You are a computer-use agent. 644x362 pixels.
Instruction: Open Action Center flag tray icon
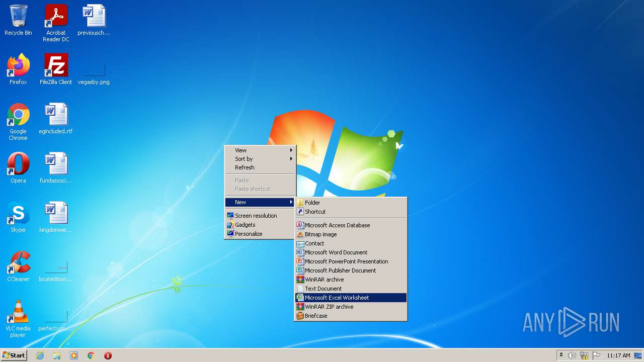pos(596,355)
